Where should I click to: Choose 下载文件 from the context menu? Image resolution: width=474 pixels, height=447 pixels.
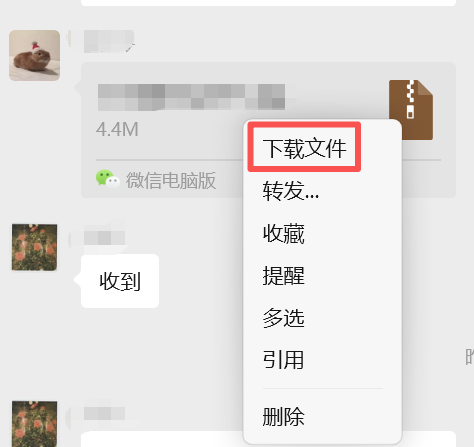pos(304,148)
